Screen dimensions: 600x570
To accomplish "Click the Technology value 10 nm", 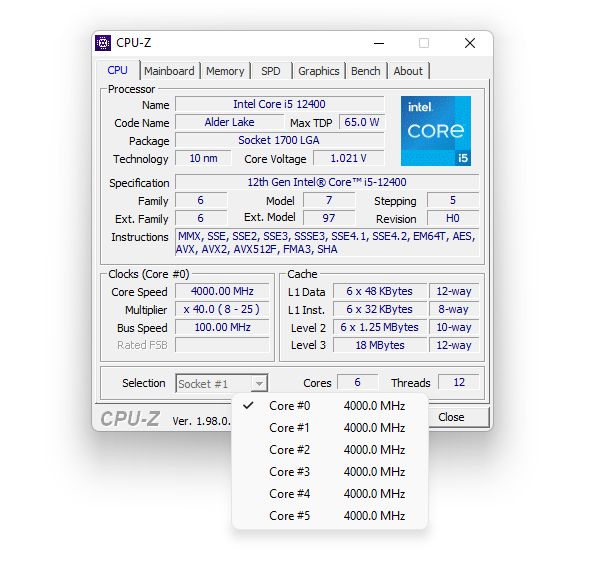I will click(x=203, y=158).
